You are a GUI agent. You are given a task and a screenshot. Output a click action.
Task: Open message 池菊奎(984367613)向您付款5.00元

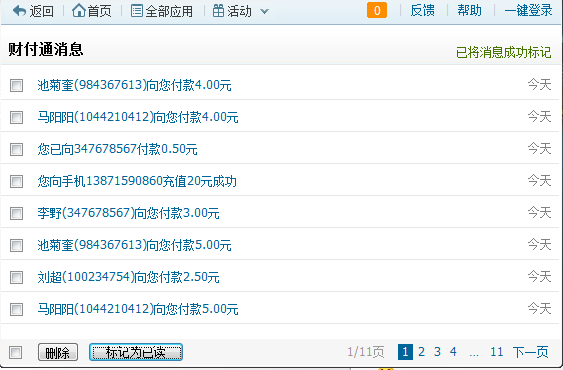tap(134, 245)
